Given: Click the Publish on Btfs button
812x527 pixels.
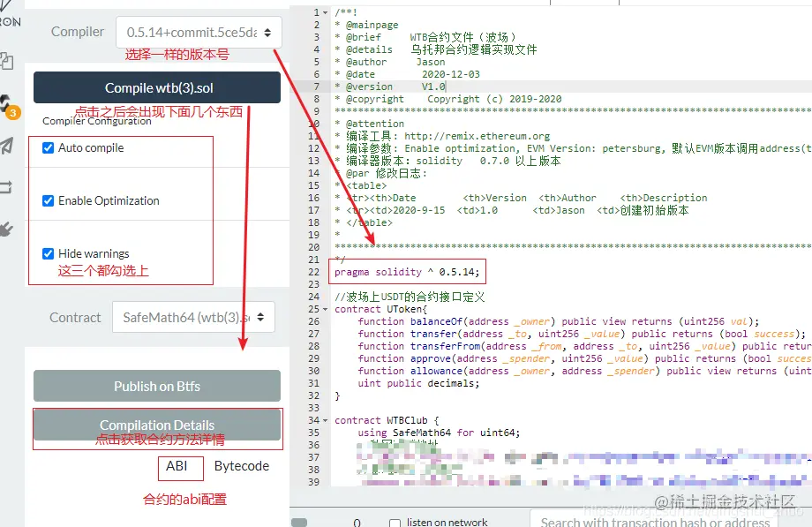Looking at the screenshot, I should 157,386.
